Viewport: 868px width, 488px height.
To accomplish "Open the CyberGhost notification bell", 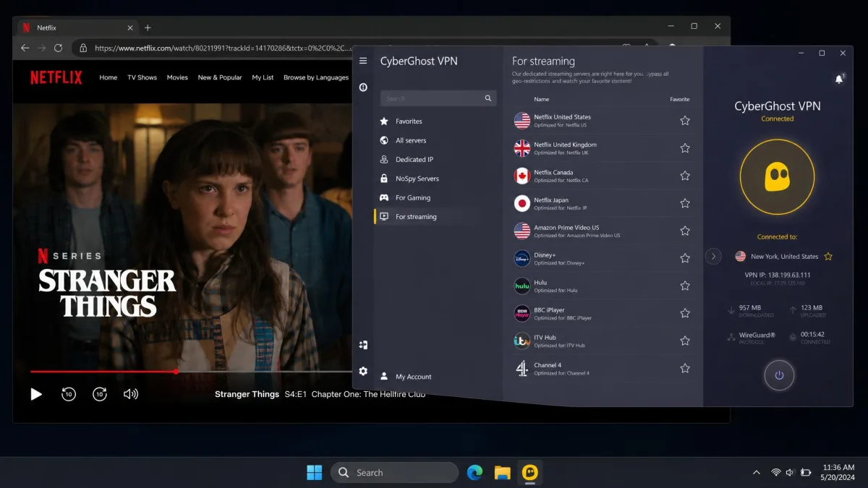I will (x=839, y=79).
